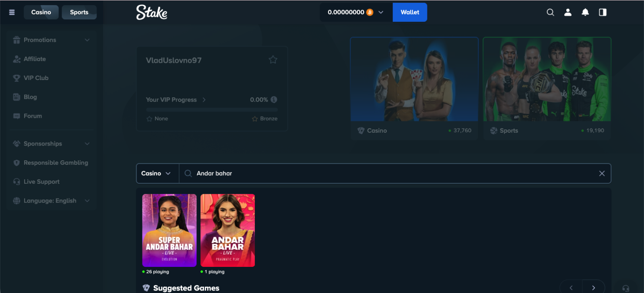Open Blog in the sidebar
This screenshot has height=293, width=644.
click(30, 97)
